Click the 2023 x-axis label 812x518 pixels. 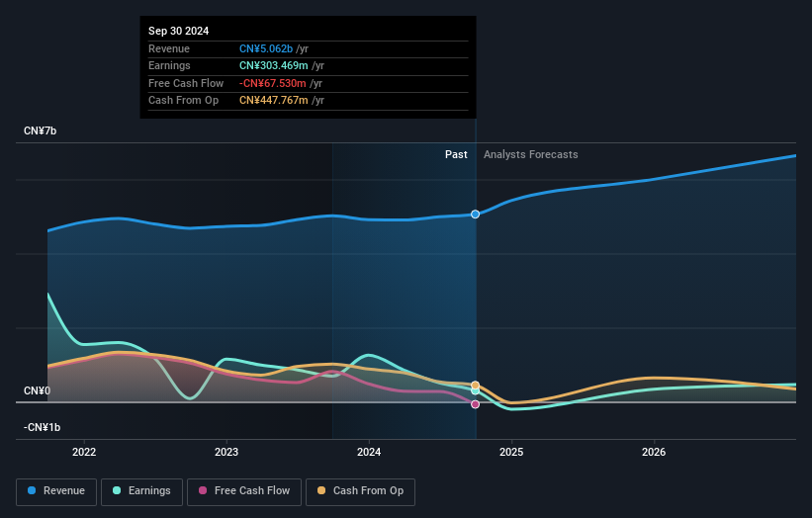pos(226,452)
